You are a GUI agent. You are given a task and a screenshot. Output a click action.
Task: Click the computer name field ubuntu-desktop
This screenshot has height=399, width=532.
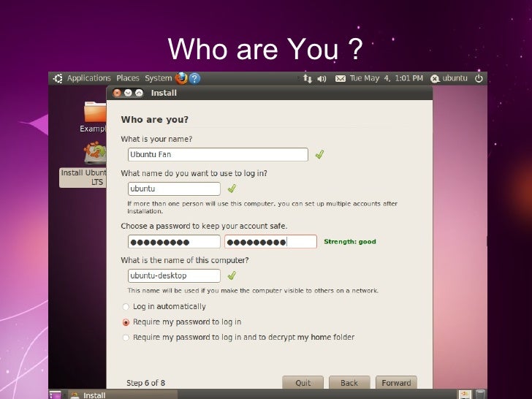click(x=174, y=275)
